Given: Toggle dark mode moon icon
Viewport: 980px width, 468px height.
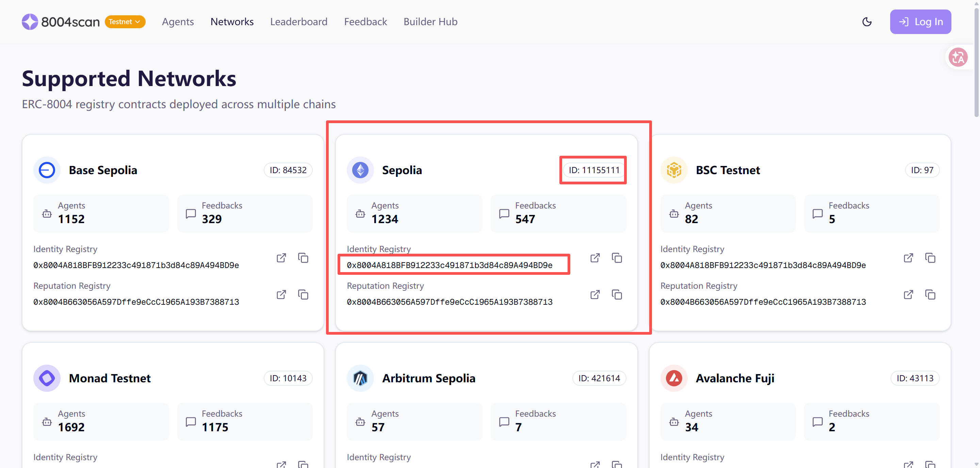Looking at the screenshot, I should pos(867,22).
